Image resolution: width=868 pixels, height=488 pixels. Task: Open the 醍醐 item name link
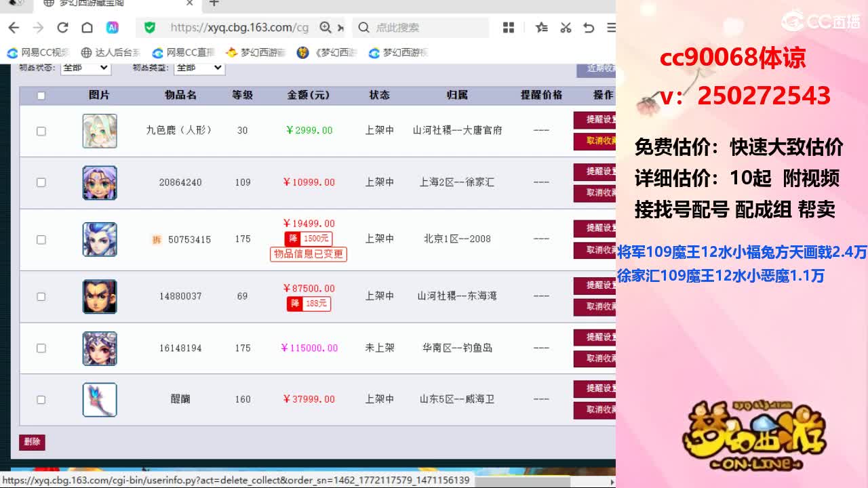180,399
